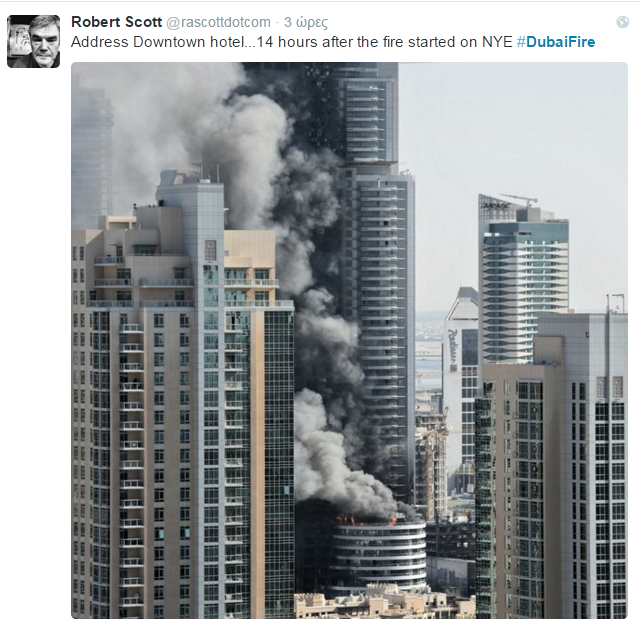Click the tweet text about Address Downtown hotel
Viewport: 640px width, 619px height.
(291, 42)
